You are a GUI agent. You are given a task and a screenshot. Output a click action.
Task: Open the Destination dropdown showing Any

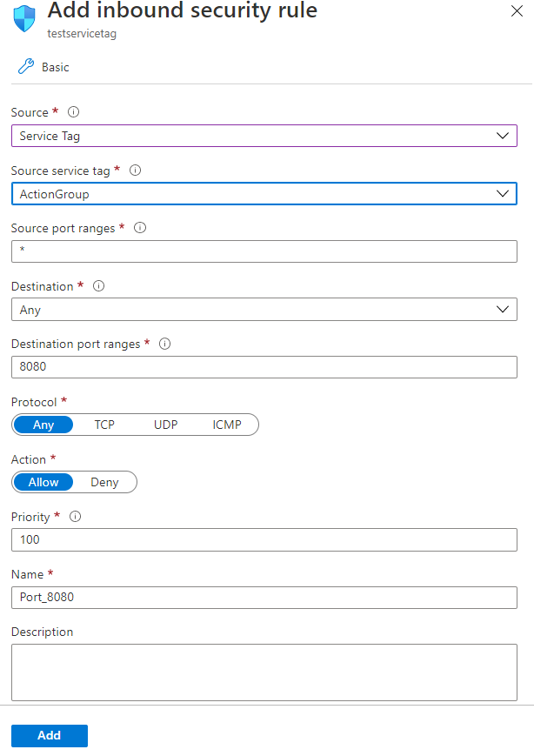(502, 309)
